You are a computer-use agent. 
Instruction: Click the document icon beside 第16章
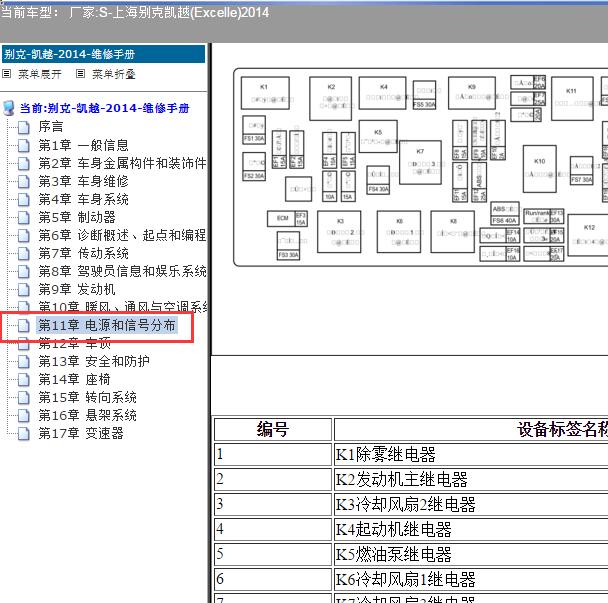coord(24,415)
